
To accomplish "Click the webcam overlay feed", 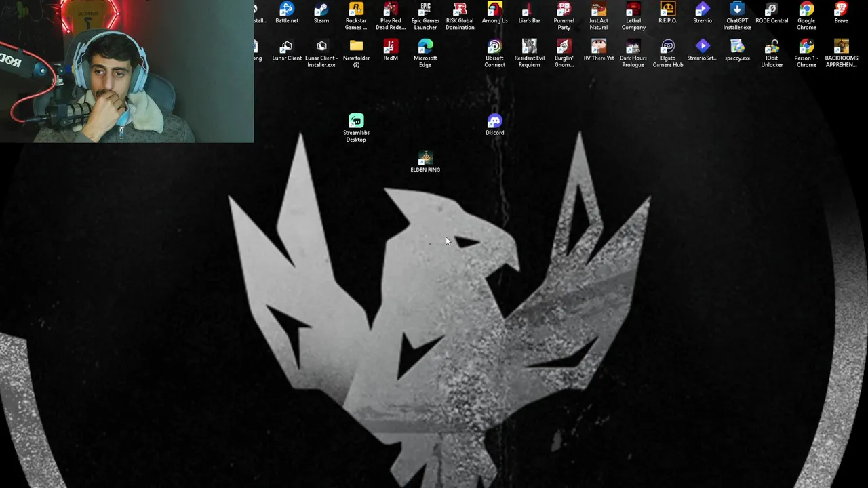I will [x=127, y=71].
